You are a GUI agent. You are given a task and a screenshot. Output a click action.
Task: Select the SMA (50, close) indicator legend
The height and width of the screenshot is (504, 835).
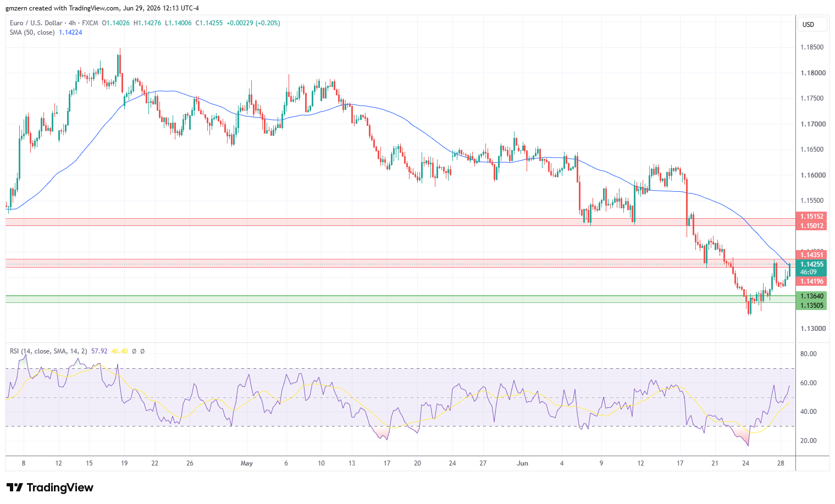(32, 32)
